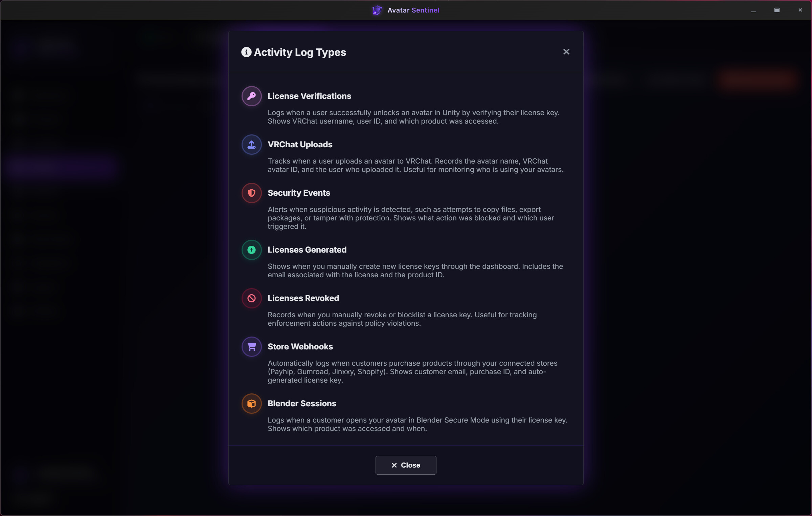This screenshot has width=812, height=516.
Task: Click the Security Events heading text
Action: point(299,193)
